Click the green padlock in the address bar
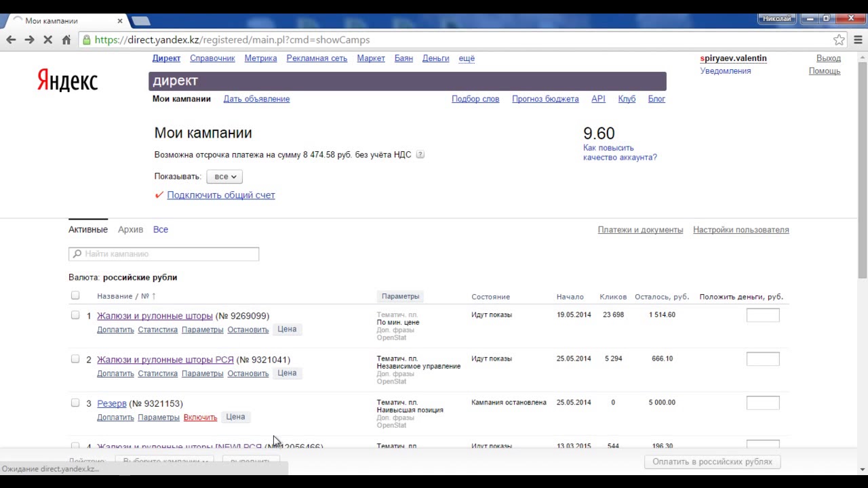The width and height of the screenshot is (868, 488). tap(86, 40)
